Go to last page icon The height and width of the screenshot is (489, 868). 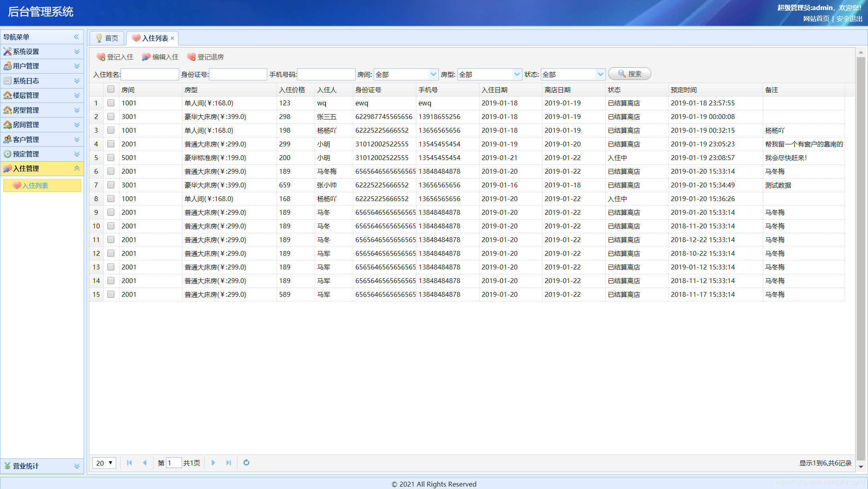pos(229,462)
